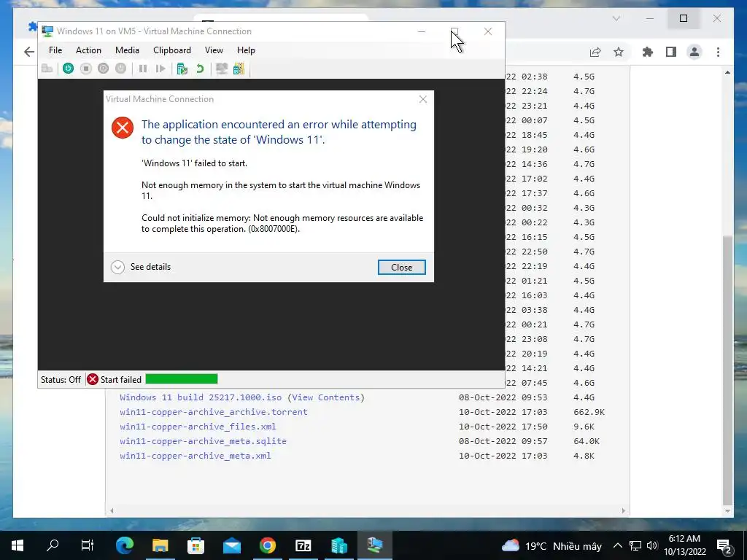747x560 pixels.
Task: Click the Virtual Machine Connection title bar icon
Action: coord(47,31)
